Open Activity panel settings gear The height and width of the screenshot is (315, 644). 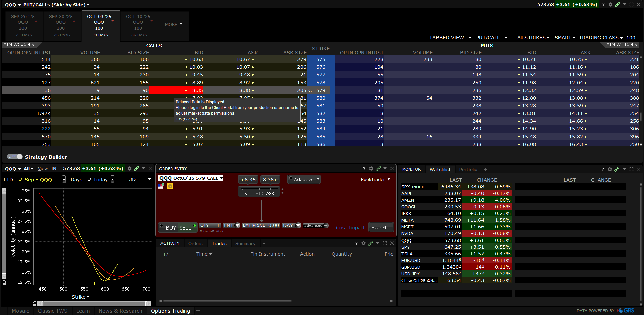[363, 243]
